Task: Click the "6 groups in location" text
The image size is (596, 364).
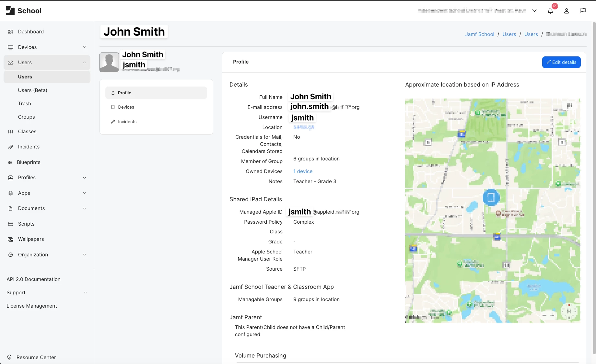Action: [316, 159]
